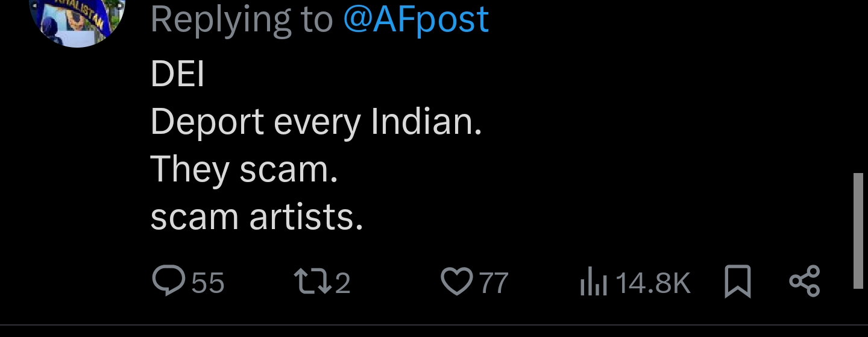Screen dimensions: 868x337
Task: Tap the repost arrows icon
Action: click(x=311, y=282)
